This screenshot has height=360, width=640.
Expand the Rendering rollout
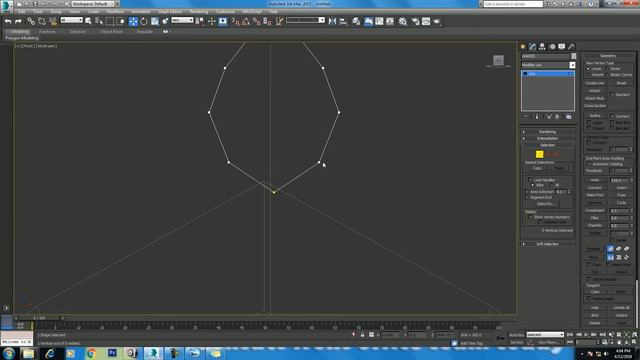[x=547, y=132]
